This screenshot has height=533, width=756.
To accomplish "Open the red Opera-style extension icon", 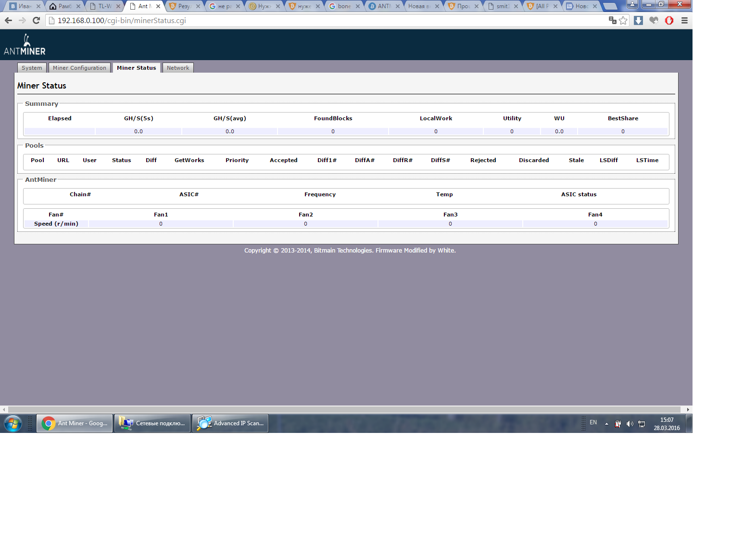I will coord(669,20).
